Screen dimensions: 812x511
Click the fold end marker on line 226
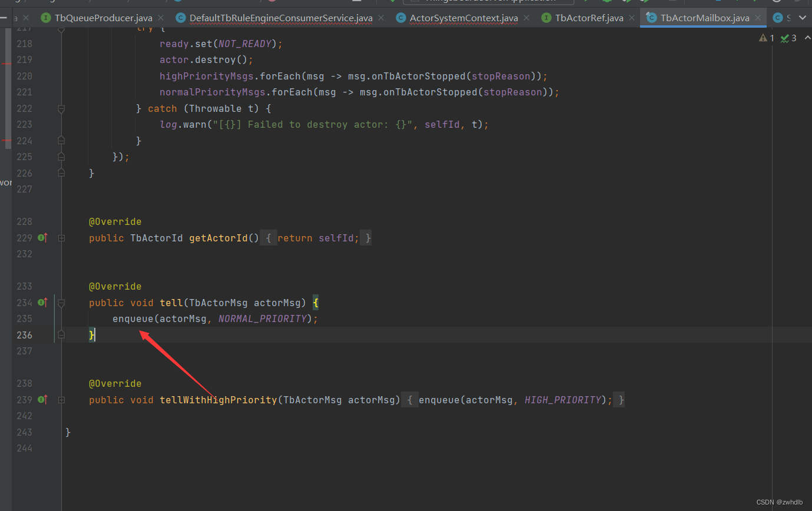61,173
